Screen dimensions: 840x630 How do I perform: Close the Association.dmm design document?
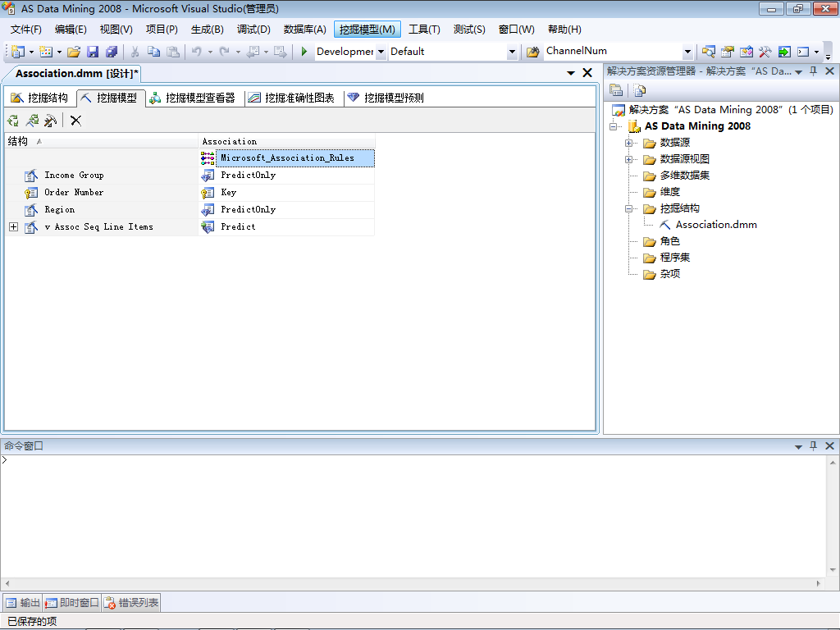pos(587,73)
